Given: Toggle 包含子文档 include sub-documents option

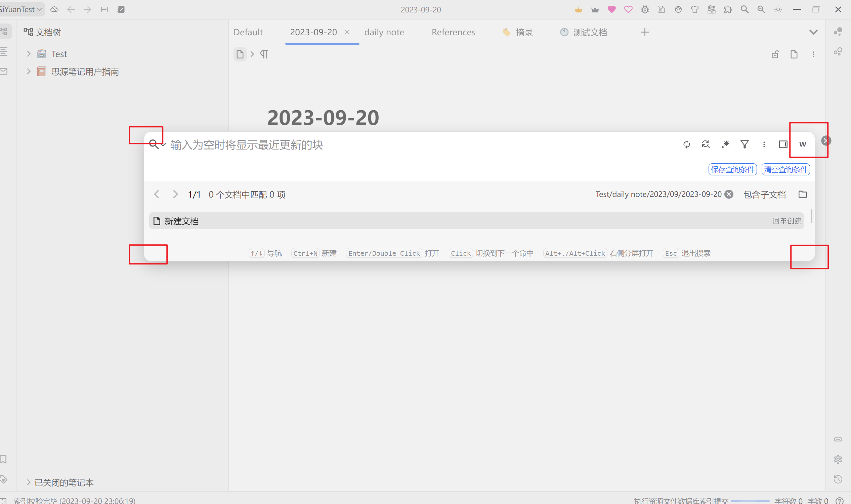Looking at the screenshot, I should pyautogui.click(x=764, y=195).
